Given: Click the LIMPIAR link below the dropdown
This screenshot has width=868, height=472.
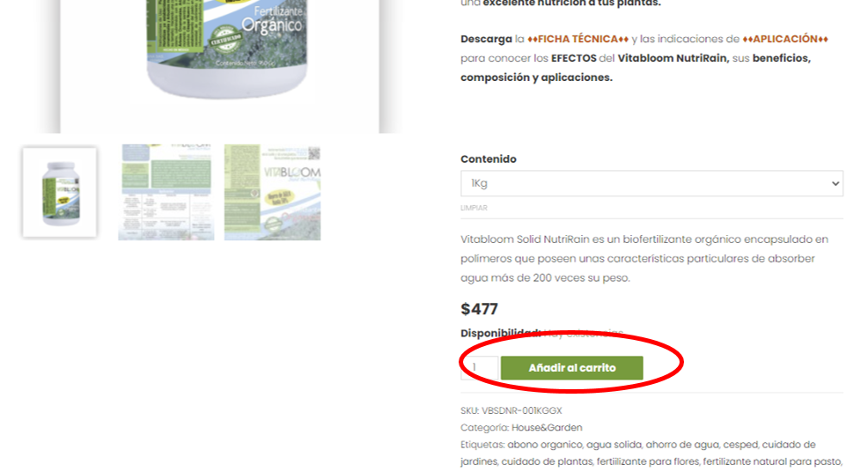Looking at the screenshot, I should (x=474, y=208).
